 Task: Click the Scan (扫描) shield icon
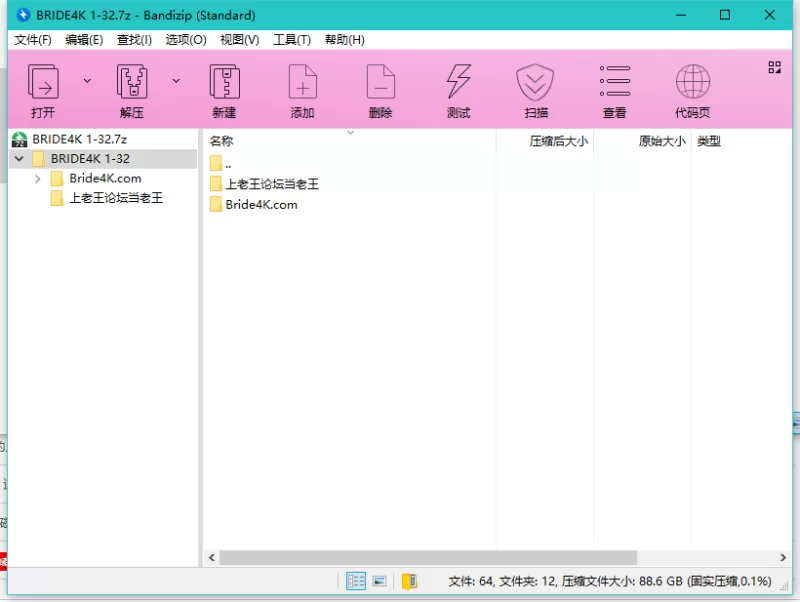[x=535, y=82]
